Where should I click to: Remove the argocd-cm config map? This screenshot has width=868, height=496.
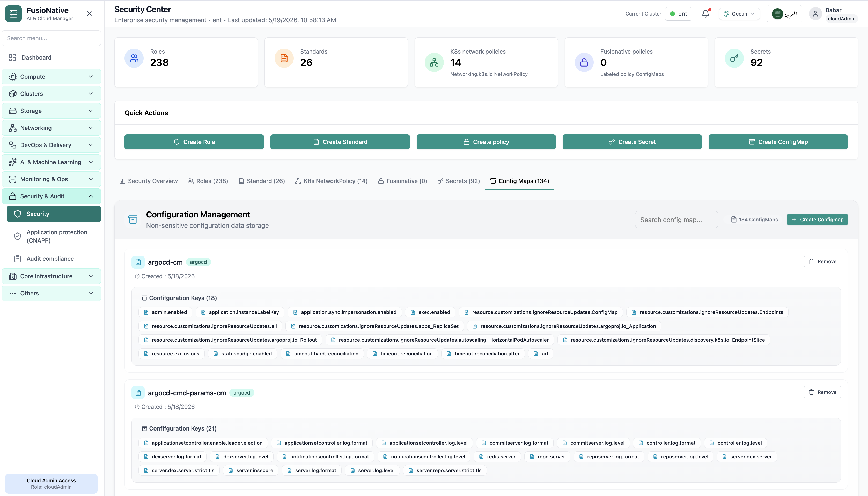point(822,262)
